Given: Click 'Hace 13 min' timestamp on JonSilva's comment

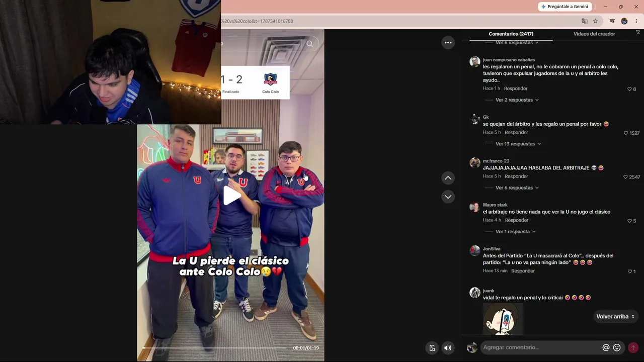Looking at the screenshot, I should click(x=495, y=271).
